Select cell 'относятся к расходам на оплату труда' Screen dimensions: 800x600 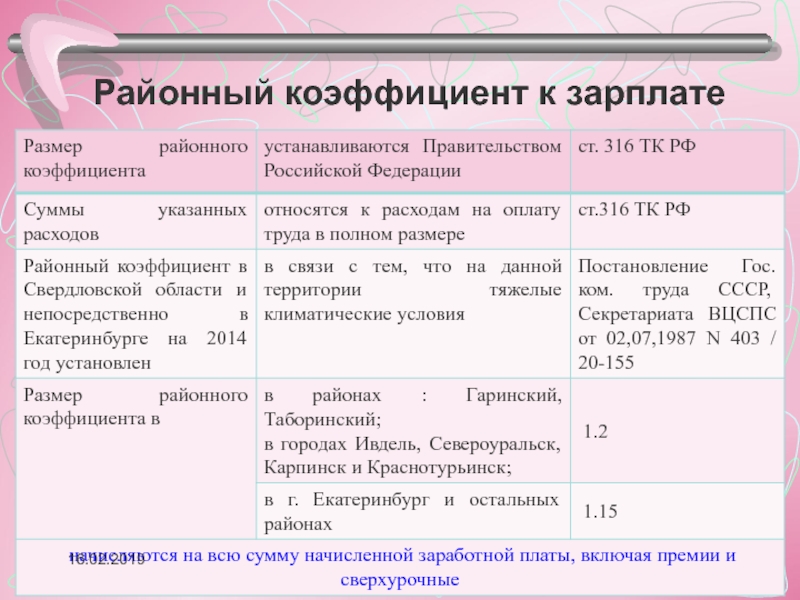[x=413, y=221]
